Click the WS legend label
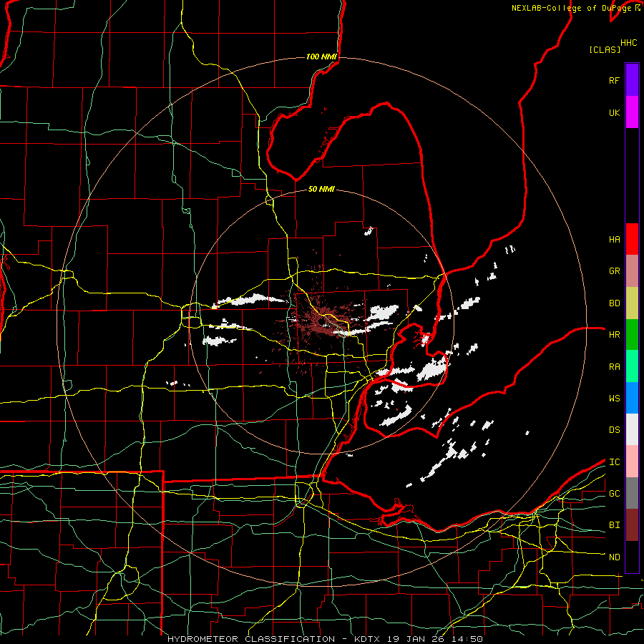The image size is (644, 644). (x=615, y=399)
